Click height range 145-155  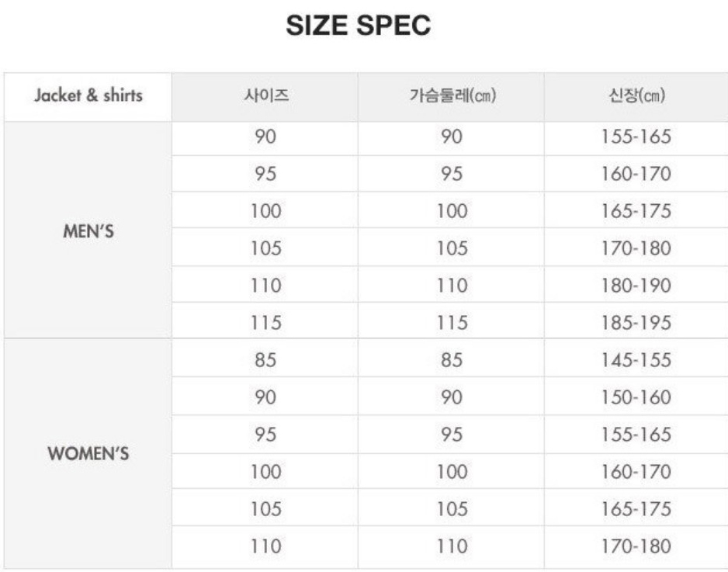[x=636, y=360]
